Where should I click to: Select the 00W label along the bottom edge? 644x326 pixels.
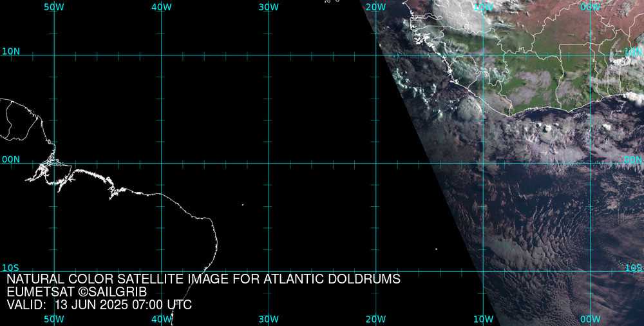coord(591,319)
